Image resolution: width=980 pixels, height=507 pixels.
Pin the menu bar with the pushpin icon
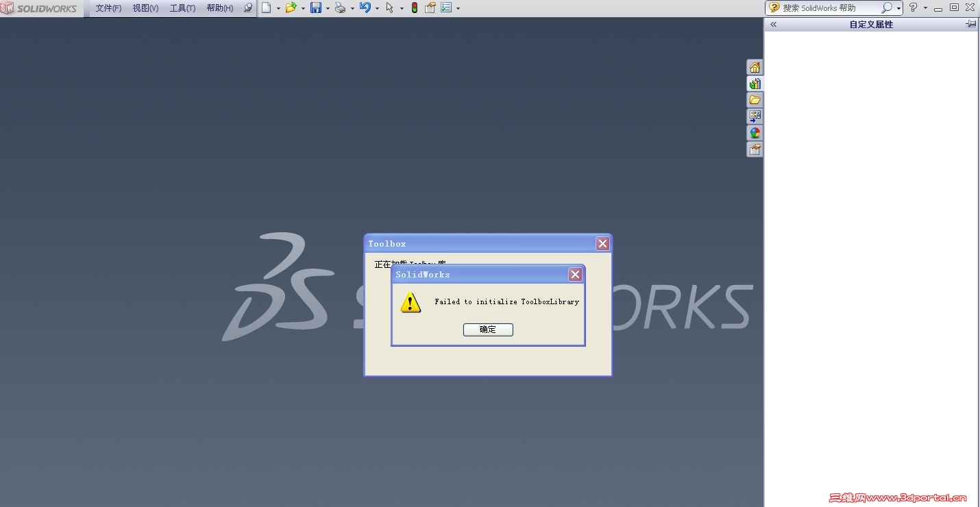tap(248, 8)
